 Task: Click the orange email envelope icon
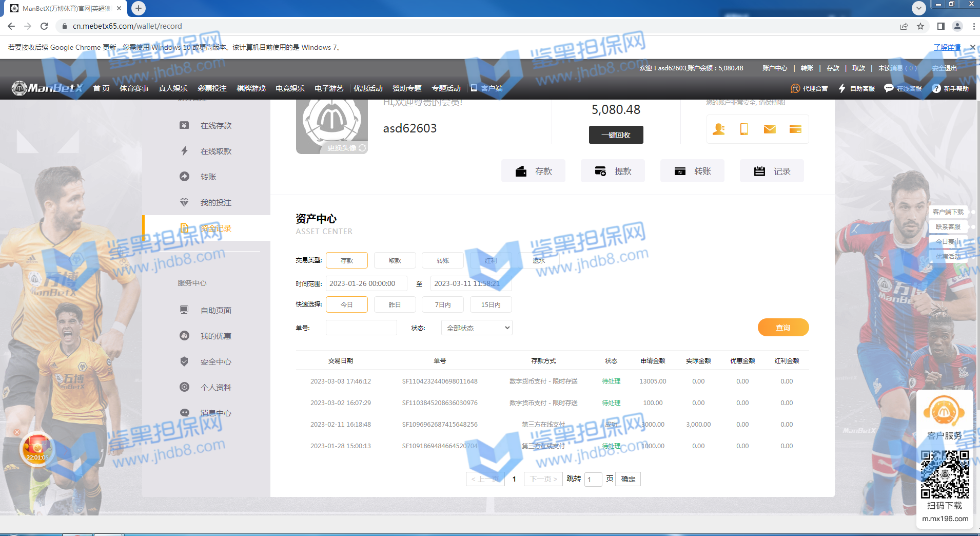(x=770, y=129)
